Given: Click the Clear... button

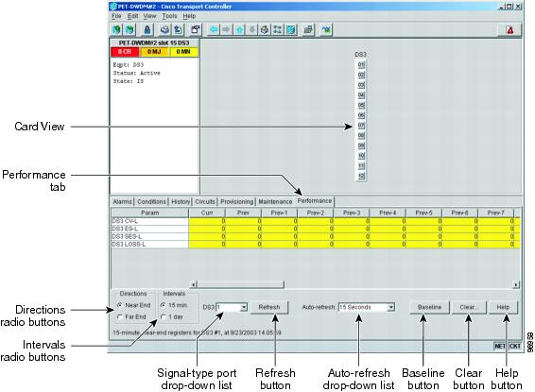Looking at the screenshot, I should click(469, 308).
